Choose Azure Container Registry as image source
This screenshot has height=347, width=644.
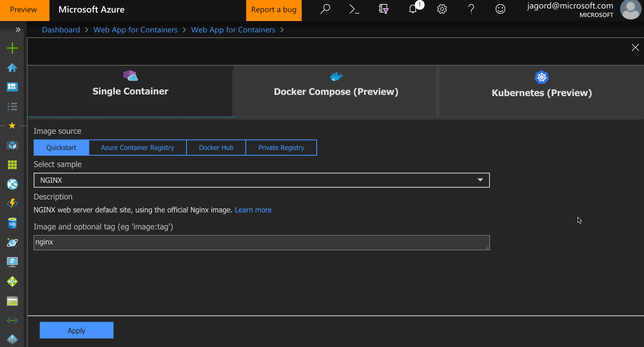[x=137, y=148]
